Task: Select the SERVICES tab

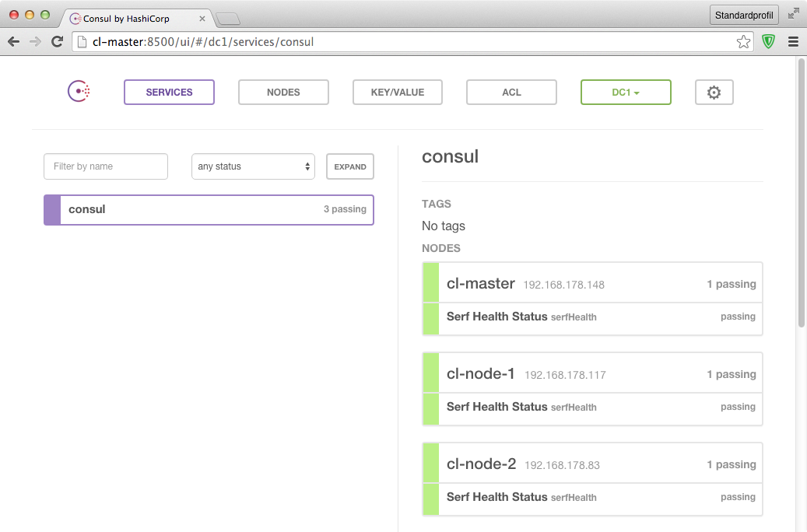Action: [x=169, y=93]
